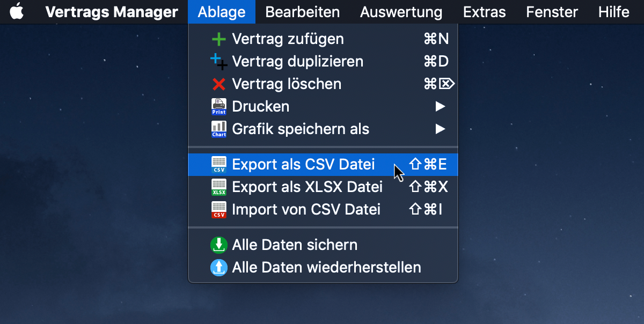Open the Apple menu

(x=17, y=11)
